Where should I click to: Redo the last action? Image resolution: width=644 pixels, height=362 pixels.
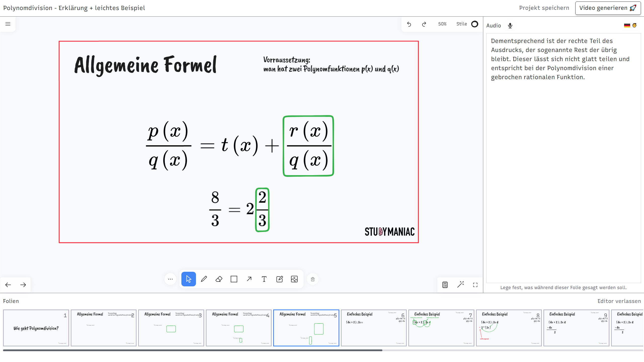click(x=424, y=24)
